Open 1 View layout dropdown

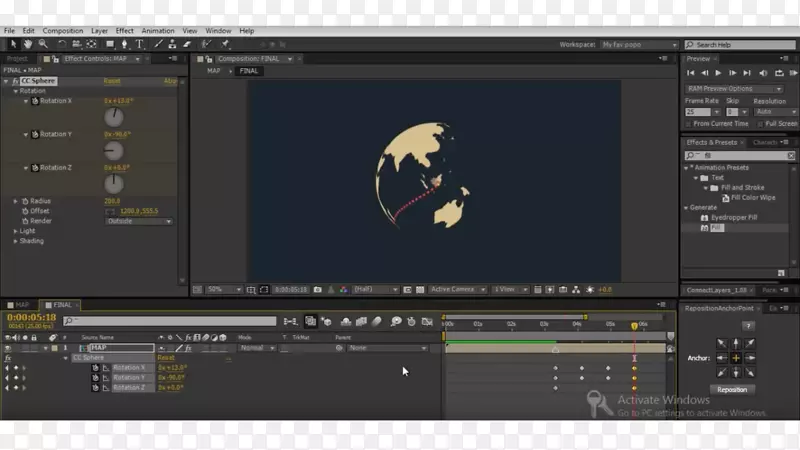pos(510,289)
